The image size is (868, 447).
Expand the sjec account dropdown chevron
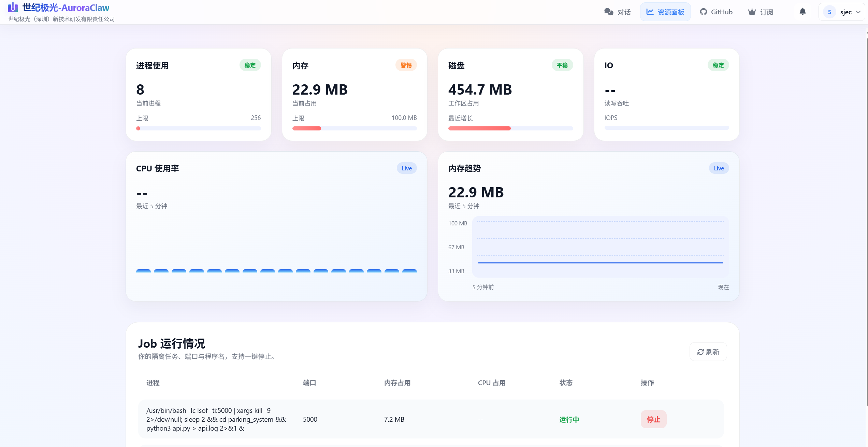tap(858, 12)
